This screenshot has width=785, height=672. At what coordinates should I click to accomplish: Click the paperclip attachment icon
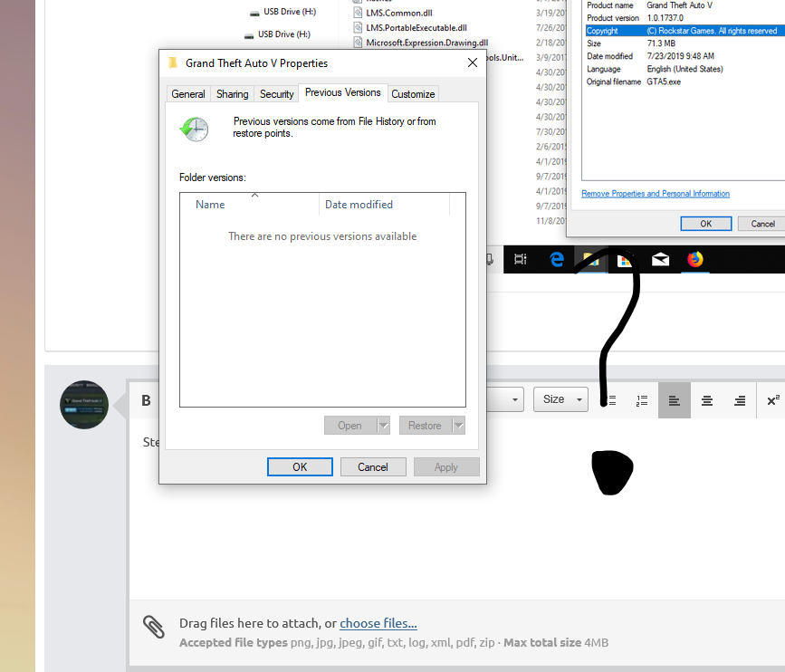pyautogui.click(x=154, y=627)
